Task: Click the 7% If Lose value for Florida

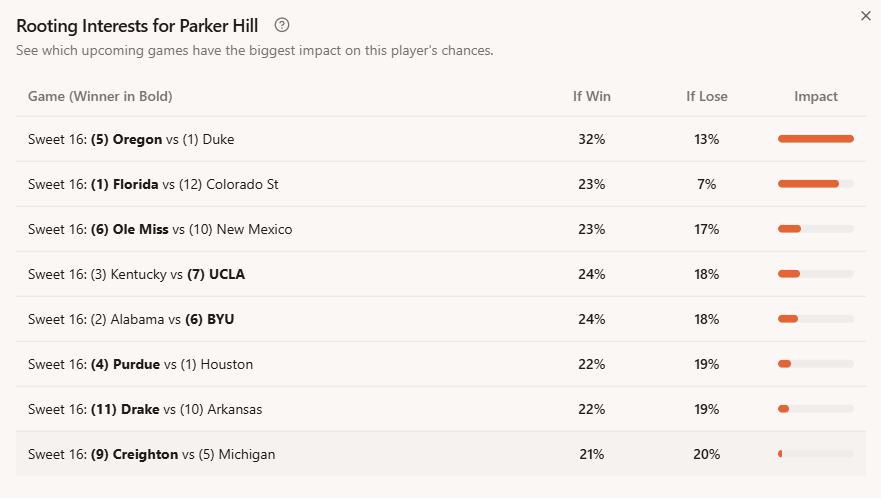Action: (707, 184)
